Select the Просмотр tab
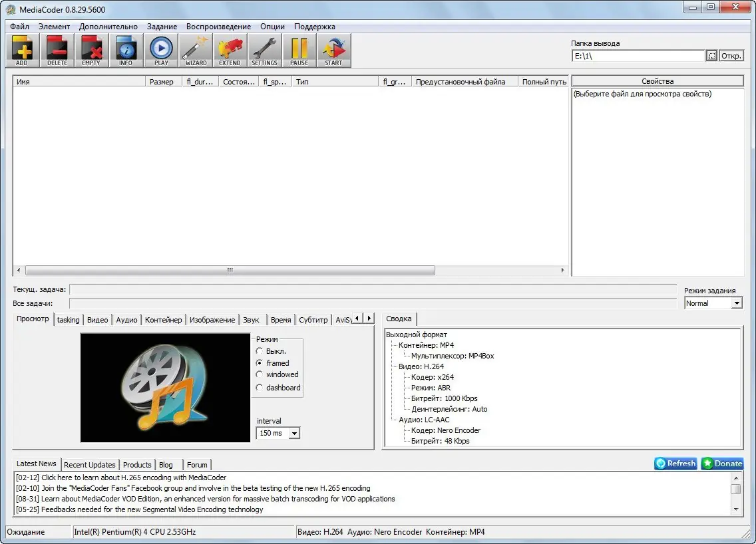 click(x=33, y=319)
